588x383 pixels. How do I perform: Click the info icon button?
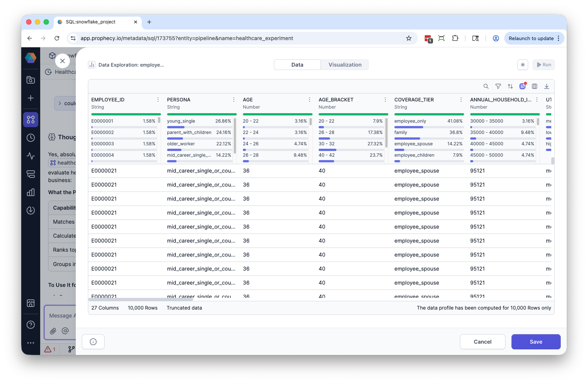click(93, 342)
